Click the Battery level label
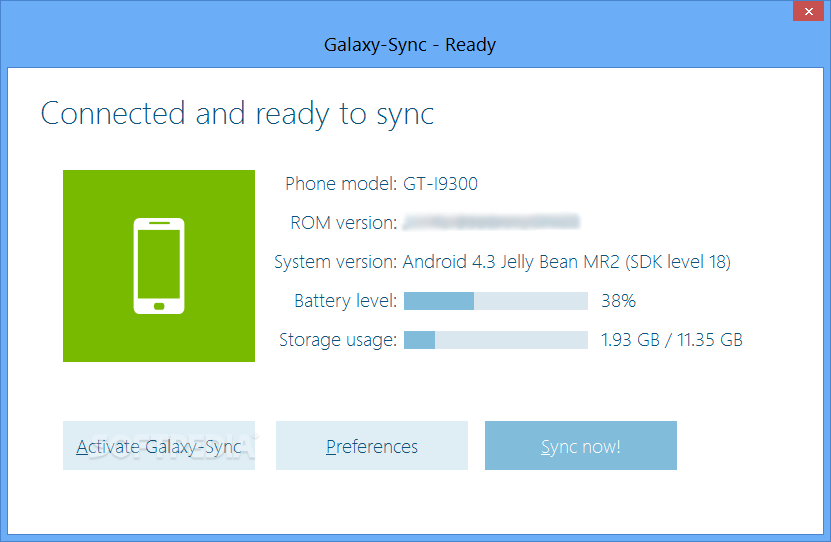 click(x=346, y=301)
